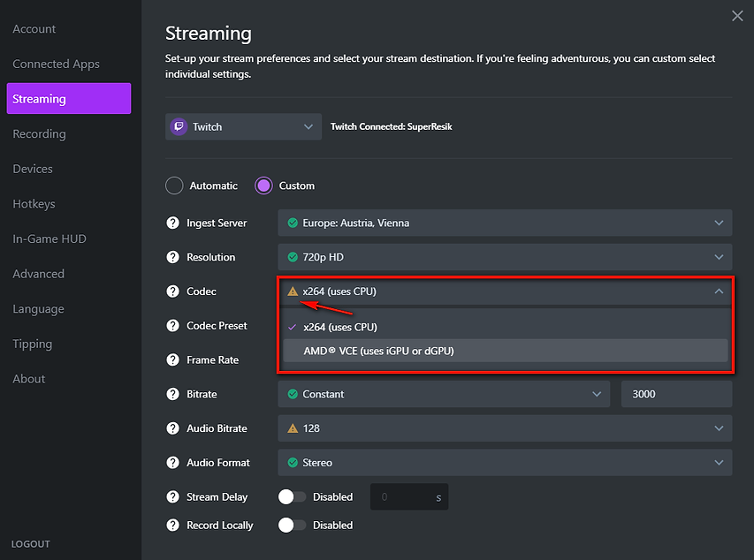
Task: Open the Ingest Server dropdown
Action: pos(505,223)
